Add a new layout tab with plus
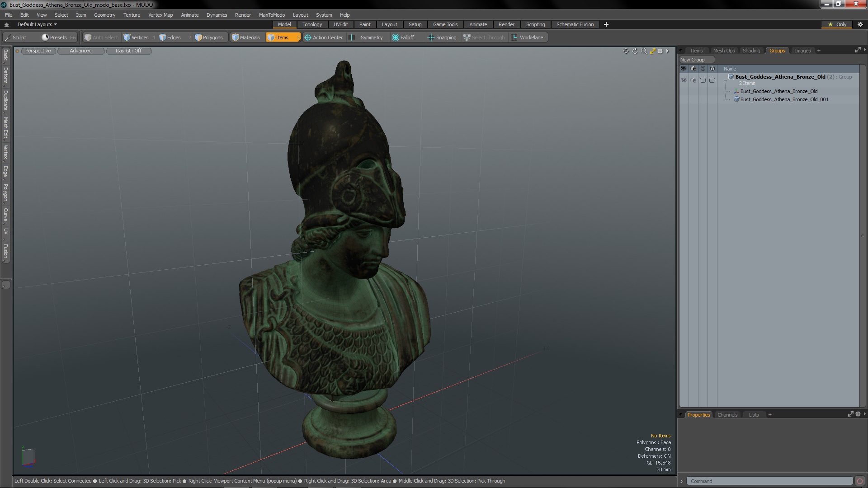 tap(606, 24)
